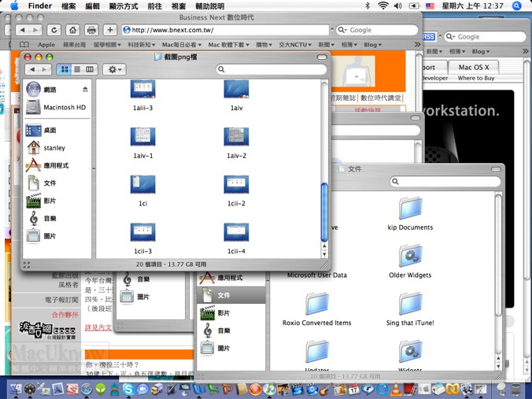This screenshot has width=532, height=399.
Task: Expand the 留學相關 bookmarks folder
Action: coord(107,45)
